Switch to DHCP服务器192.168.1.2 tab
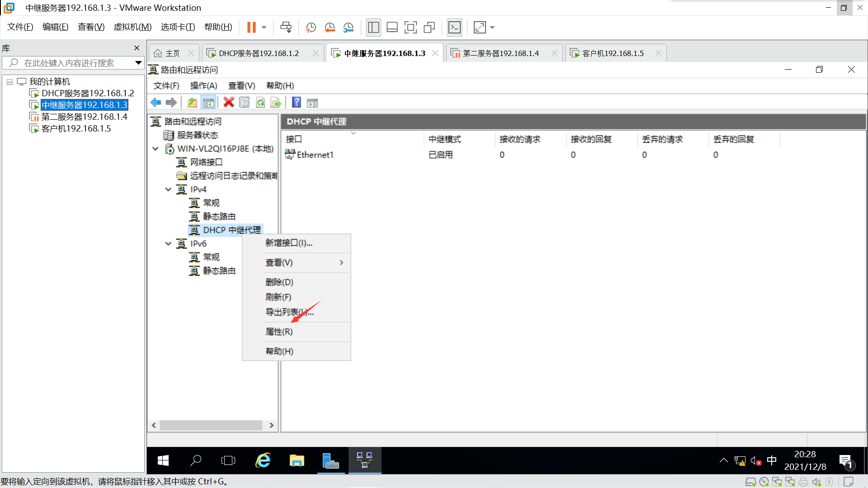868x488 pixels. [x=259, y=53]
